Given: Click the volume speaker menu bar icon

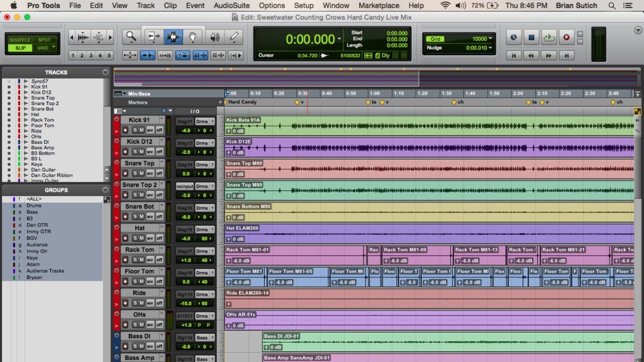Looking at the screenshot, I should click(x=460, y=6).
